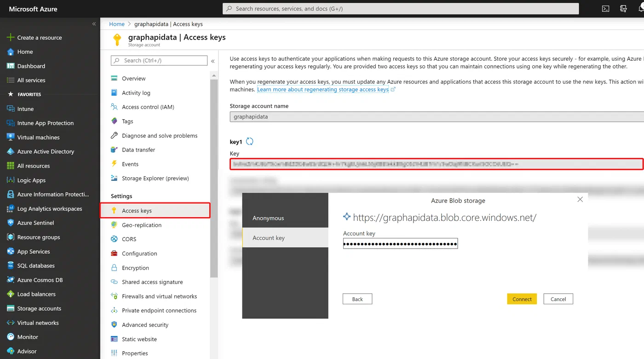The width and height of the screenshot is (644, 359).
Task: Focus the top Search resources box
Action: pyautogui.click(x=401, y=9)
